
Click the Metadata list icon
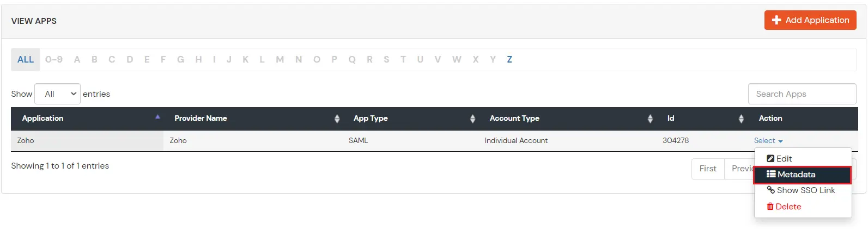coord(771,174)
